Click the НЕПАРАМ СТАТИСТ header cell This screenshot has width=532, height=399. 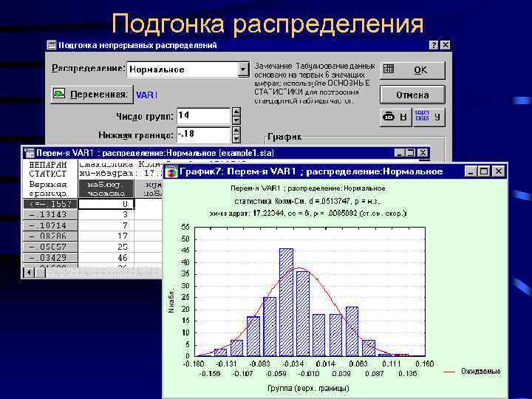point(50,169)
